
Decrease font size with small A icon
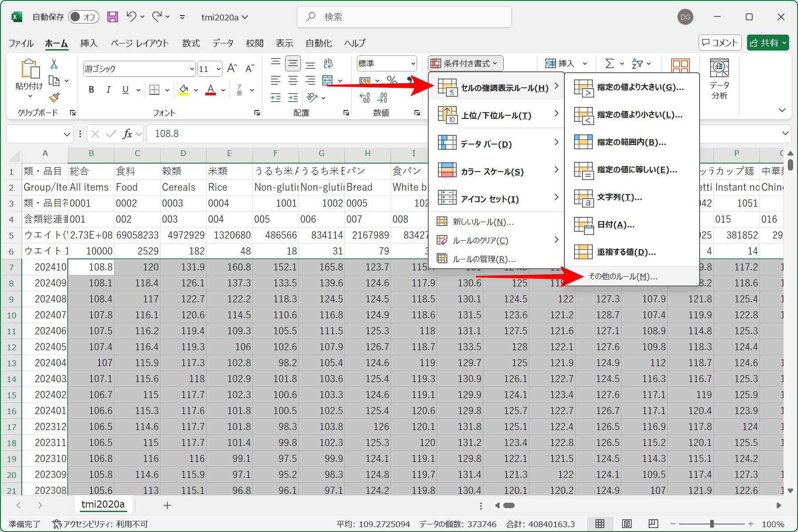coord(250,68)
